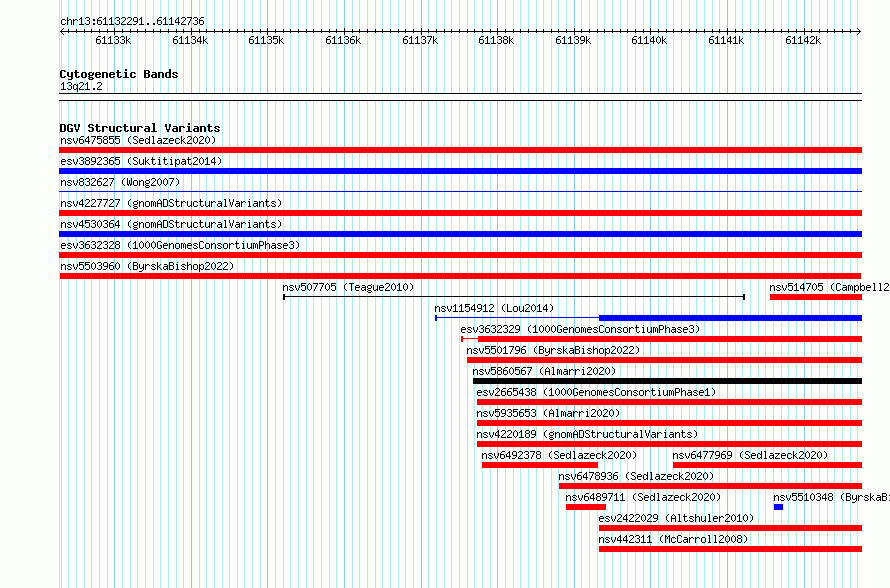Click the nsv6475855 (Sedlazeck2020) variant label
The image size is (890, 588).
coord(138,140)
